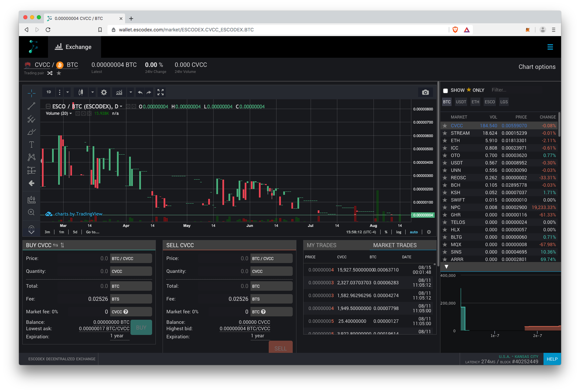Select the ETH market tab
Screen dimensions: 580x392
pos(475,102)
